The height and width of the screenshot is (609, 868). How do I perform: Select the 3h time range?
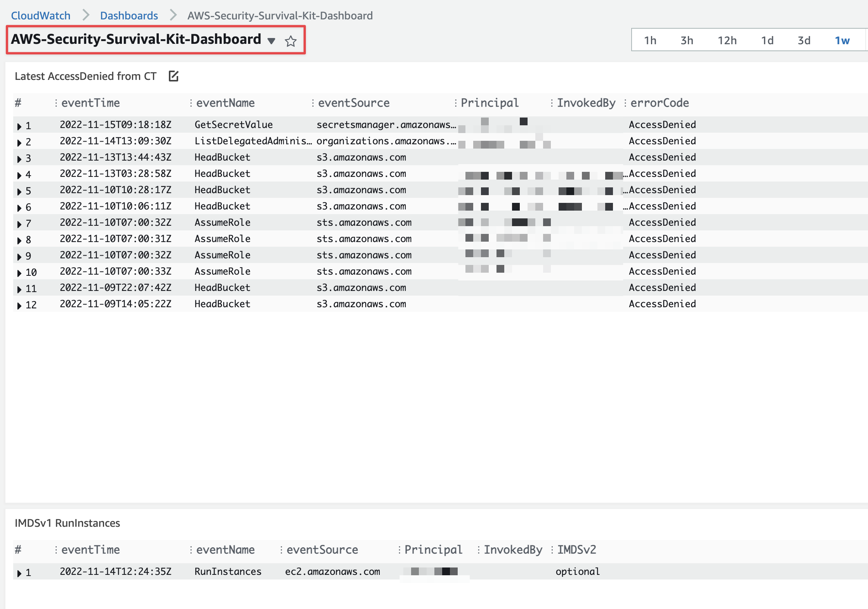[687, 40]
